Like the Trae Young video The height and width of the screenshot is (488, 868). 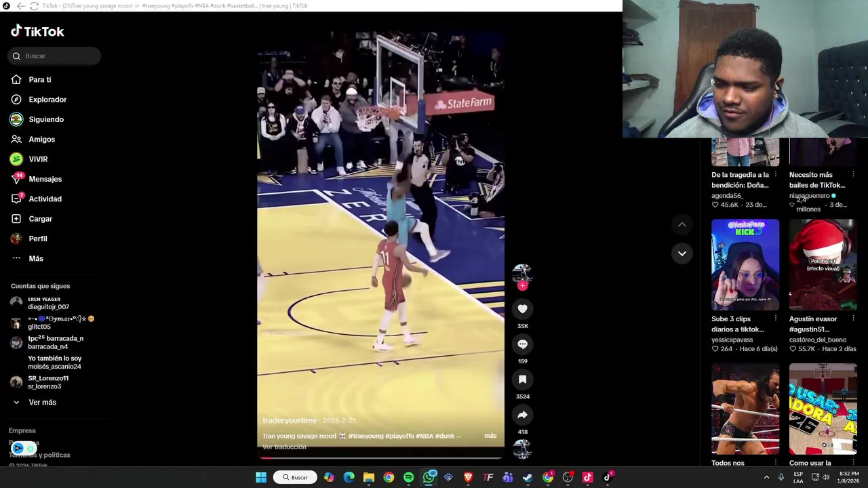click(522, 309)
